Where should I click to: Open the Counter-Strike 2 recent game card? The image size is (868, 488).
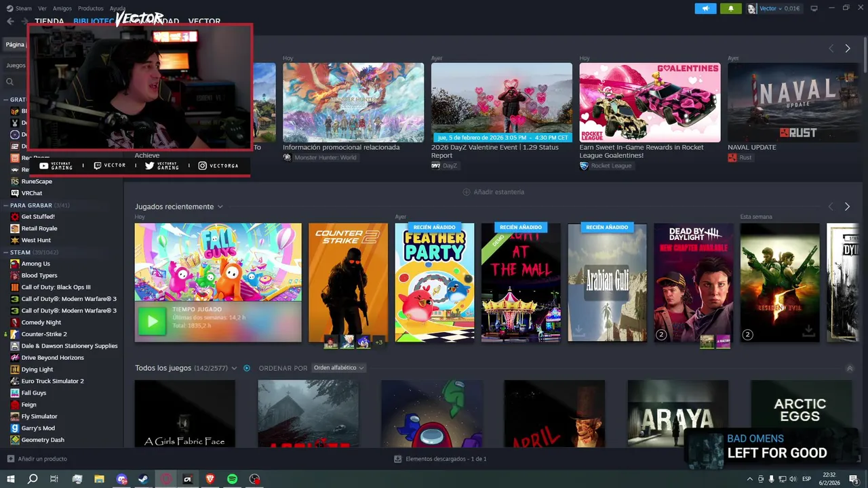[x=348, y=283]
